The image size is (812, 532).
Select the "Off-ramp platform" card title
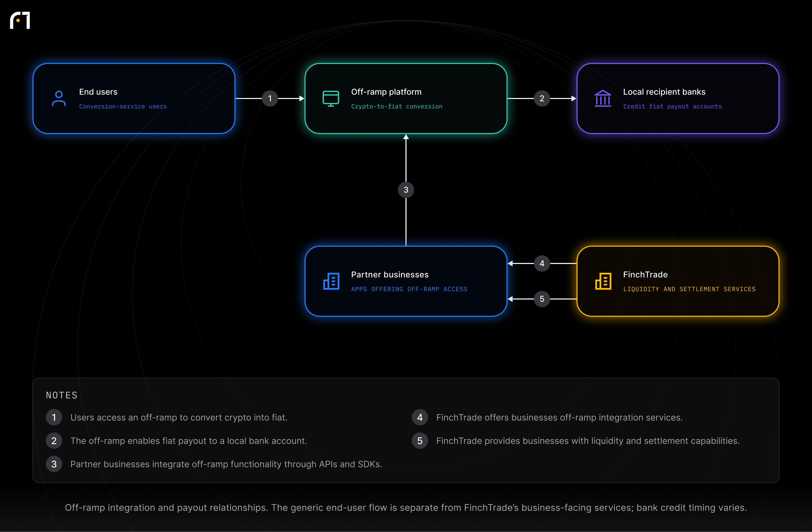(386, 92)
